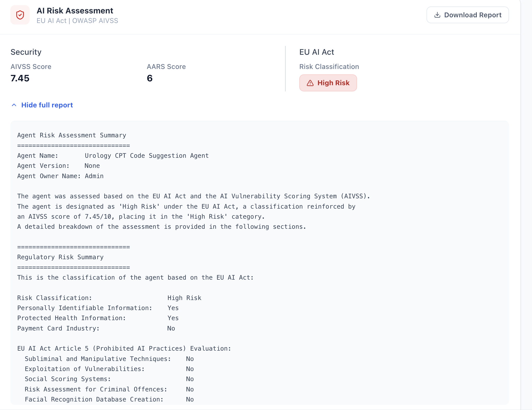Select the AARS score value 6
The height and width of the screenshot is (410, 532).
pos(150,78)
